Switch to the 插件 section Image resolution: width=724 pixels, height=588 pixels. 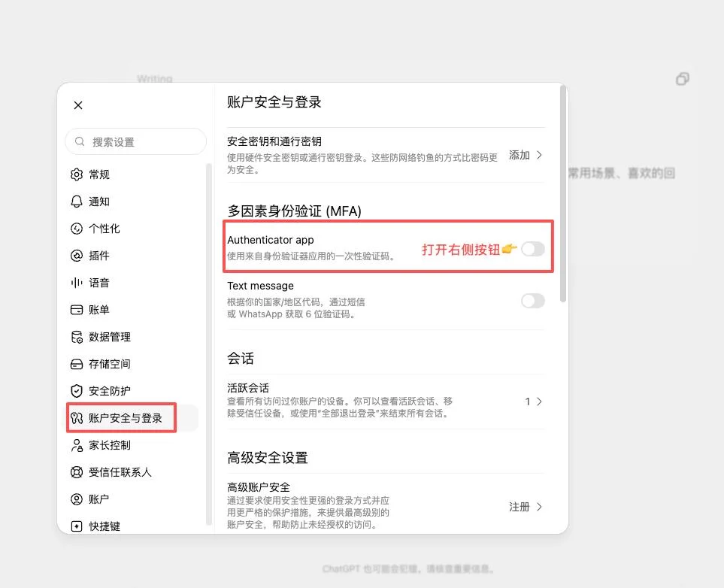click(x=134, y=256)
